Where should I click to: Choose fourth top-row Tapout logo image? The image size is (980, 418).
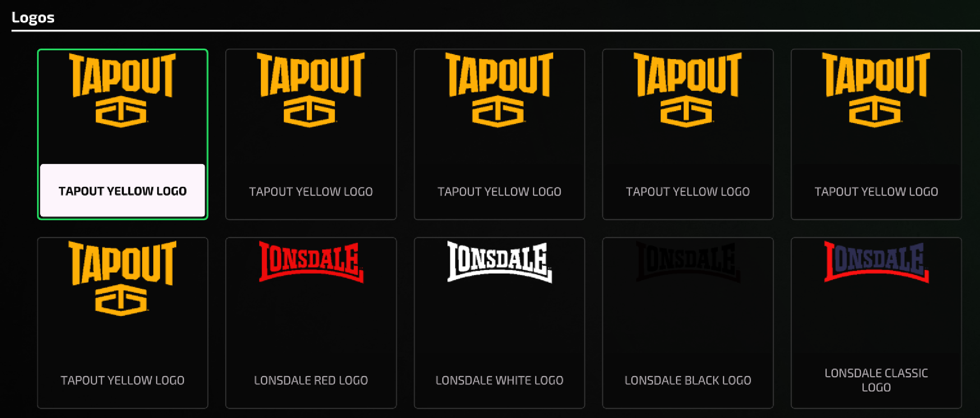click(688, 90)
